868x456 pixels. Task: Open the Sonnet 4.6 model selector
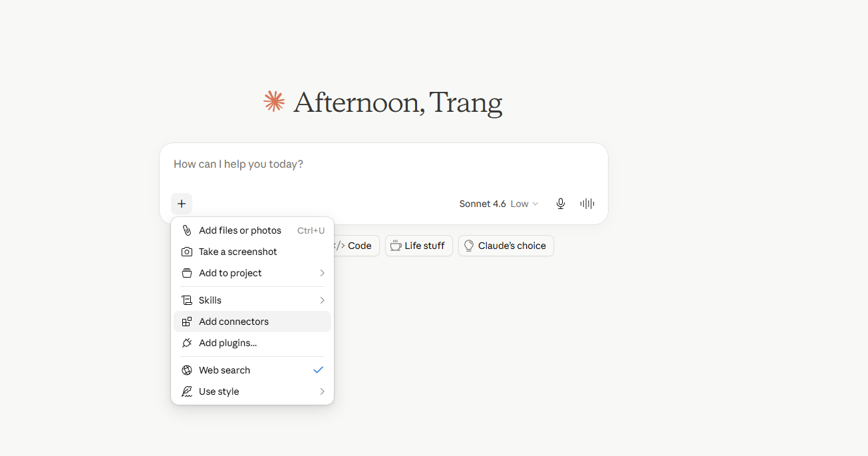499,204
